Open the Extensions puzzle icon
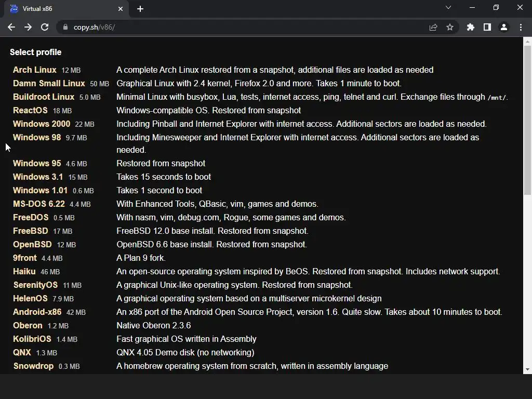 pyautogui.click(x=471, y=27)
